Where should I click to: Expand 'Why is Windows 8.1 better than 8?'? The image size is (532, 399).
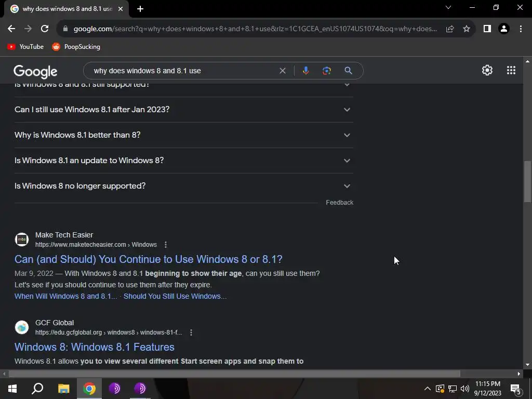tap(183, 135)
